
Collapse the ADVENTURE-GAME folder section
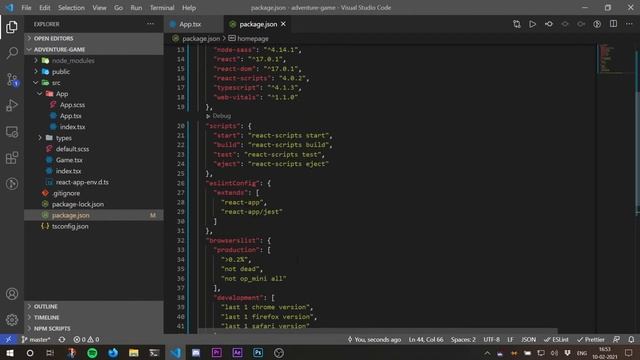click(x=94, y=49)
